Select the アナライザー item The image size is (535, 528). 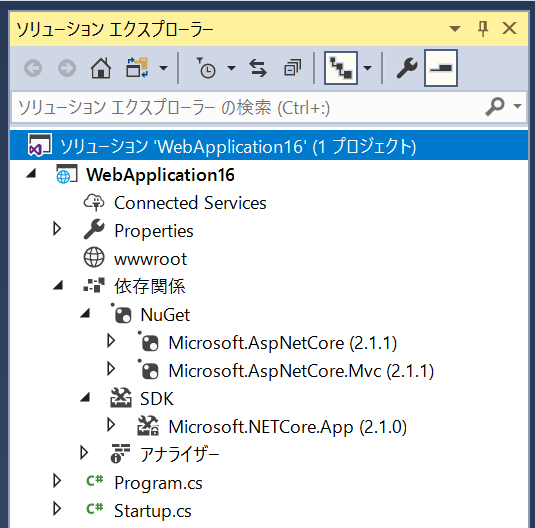click(180, 455)
